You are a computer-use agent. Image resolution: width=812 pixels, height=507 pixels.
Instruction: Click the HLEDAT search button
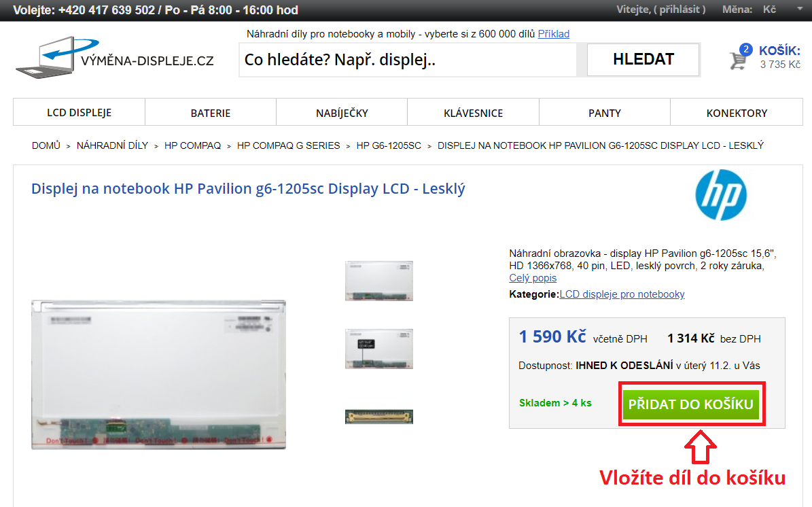pos(643,60)
